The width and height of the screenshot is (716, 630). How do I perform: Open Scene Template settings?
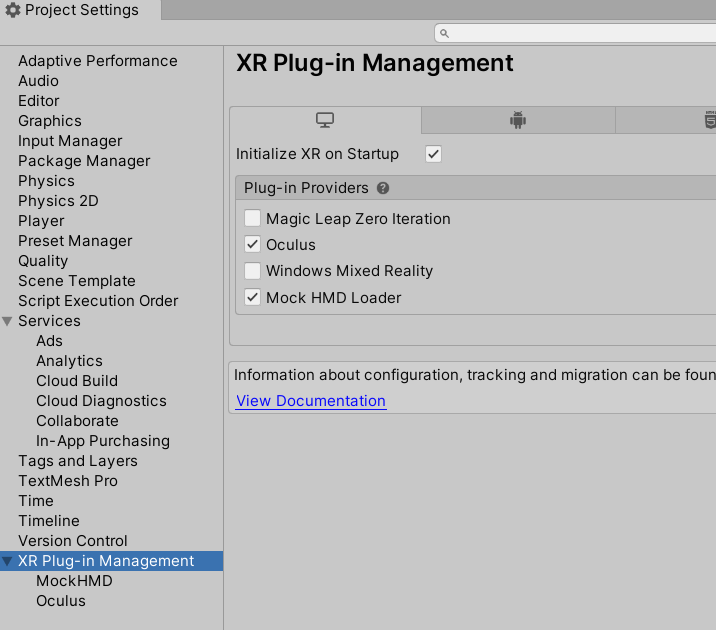click(77, 281)
